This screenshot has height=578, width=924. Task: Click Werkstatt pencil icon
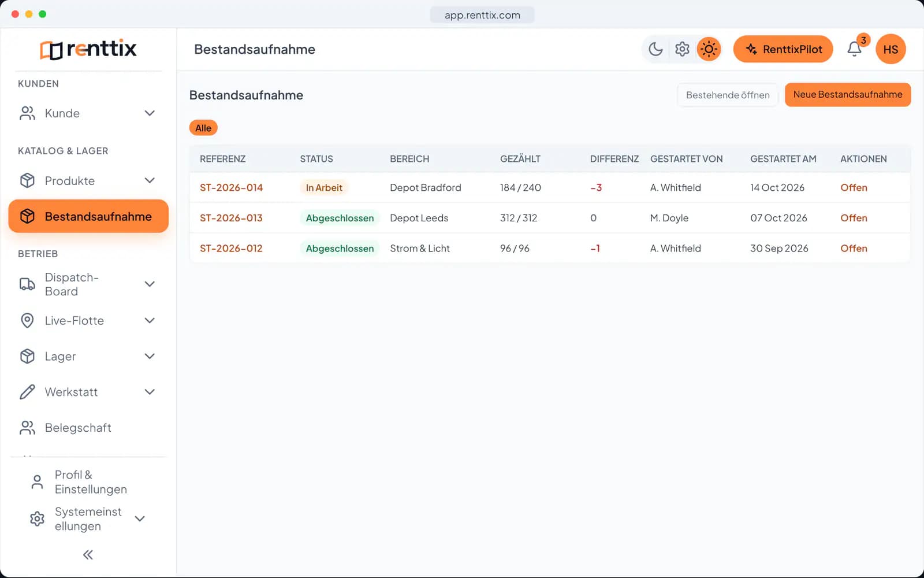[x=27, y=392]
